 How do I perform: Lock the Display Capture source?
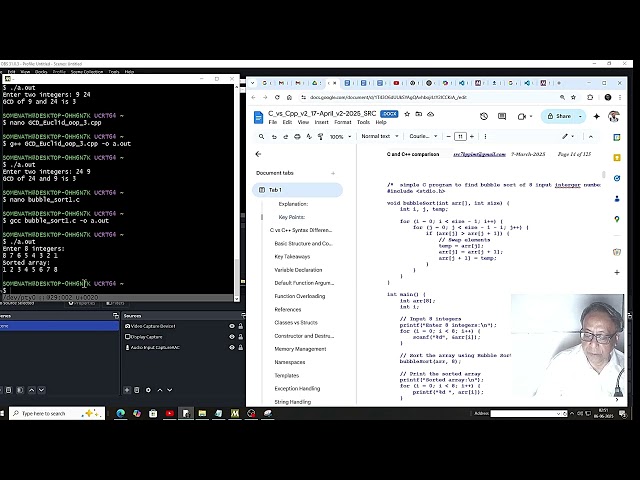240,337
